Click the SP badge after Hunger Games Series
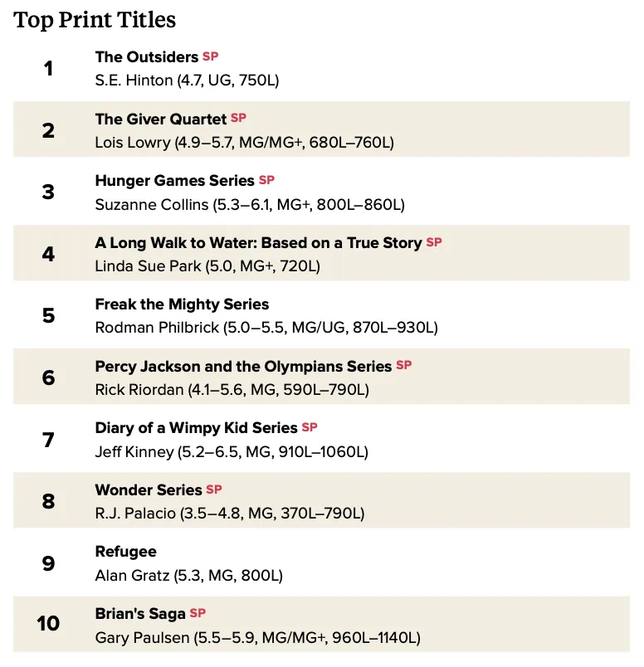This screenshot has height=667, width=644. click(x=266, y=180)
